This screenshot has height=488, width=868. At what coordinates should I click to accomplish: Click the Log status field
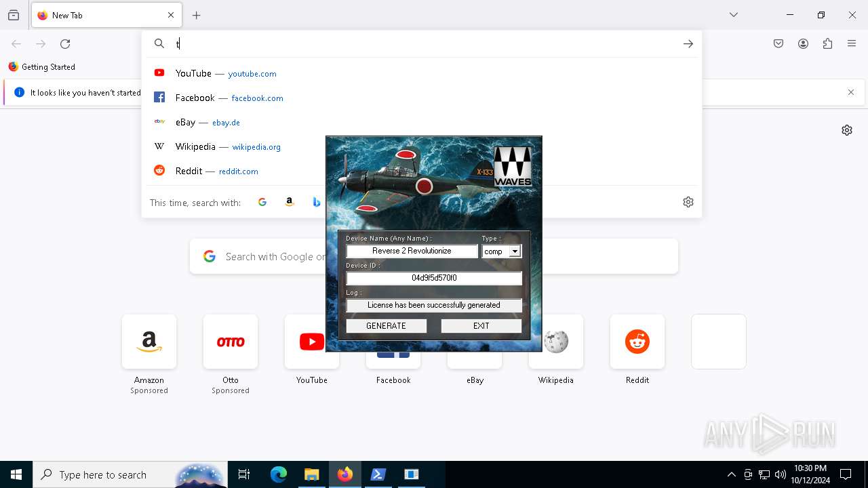(x=434, y=305)
